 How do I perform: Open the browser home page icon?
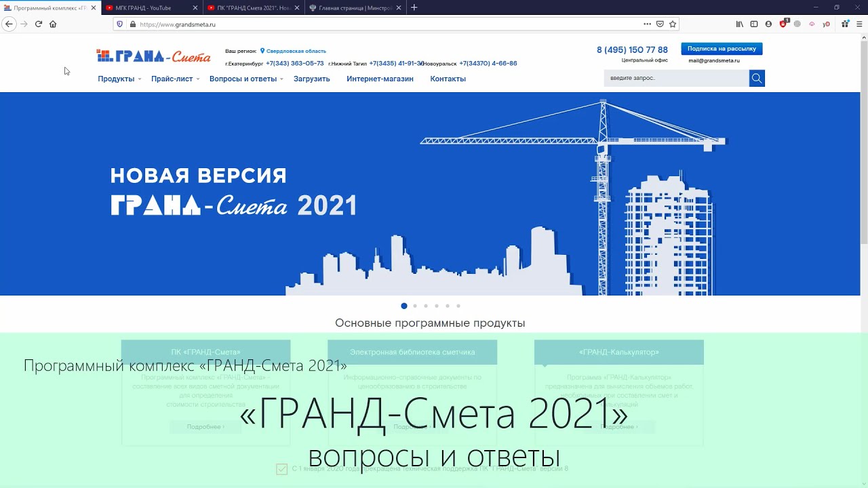click(x=53, y=24)
